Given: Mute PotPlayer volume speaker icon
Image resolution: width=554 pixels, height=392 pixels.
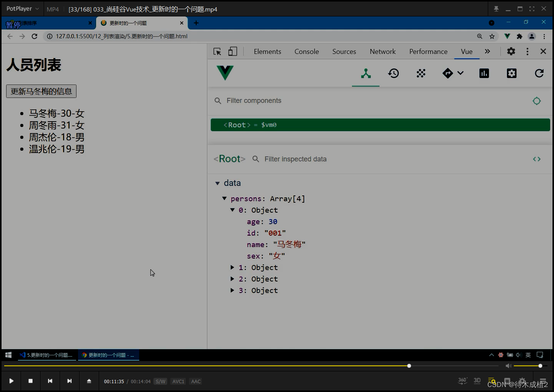Looking at the screenshot, I should (508, 366).
